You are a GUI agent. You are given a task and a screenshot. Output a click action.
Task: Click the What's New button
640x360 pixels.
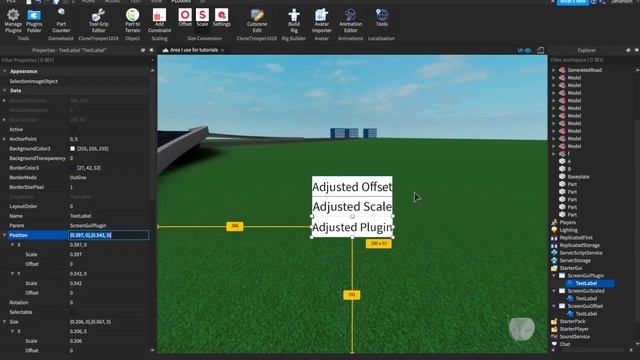coord(573,2)
